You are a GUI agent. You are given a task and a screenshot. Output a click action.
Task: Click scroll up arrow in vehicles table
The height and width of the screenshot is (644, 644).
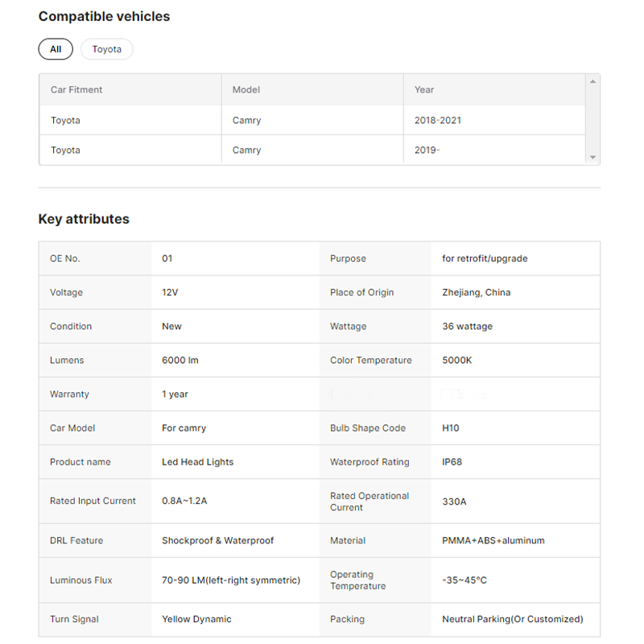coord(592,81)
